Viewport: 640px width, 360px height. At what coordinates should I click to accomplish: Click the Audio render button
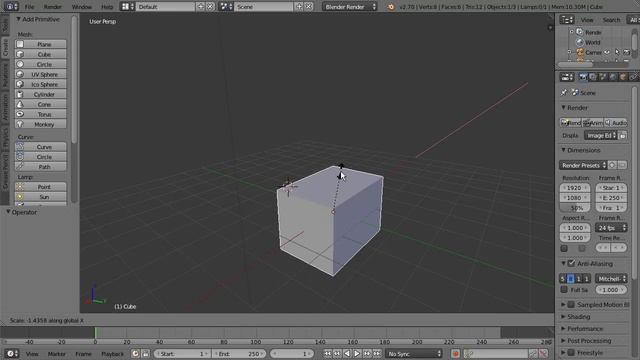pyautogui.click(x=616, y=122)
